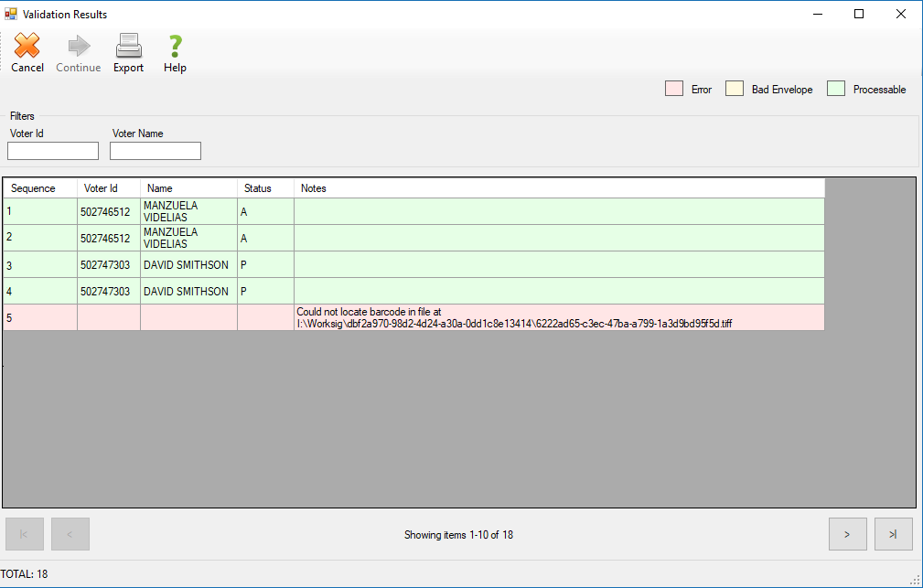The image size is (923, 588).
Task: Click the Error legend pink swatch
Action: coord(674,89)
